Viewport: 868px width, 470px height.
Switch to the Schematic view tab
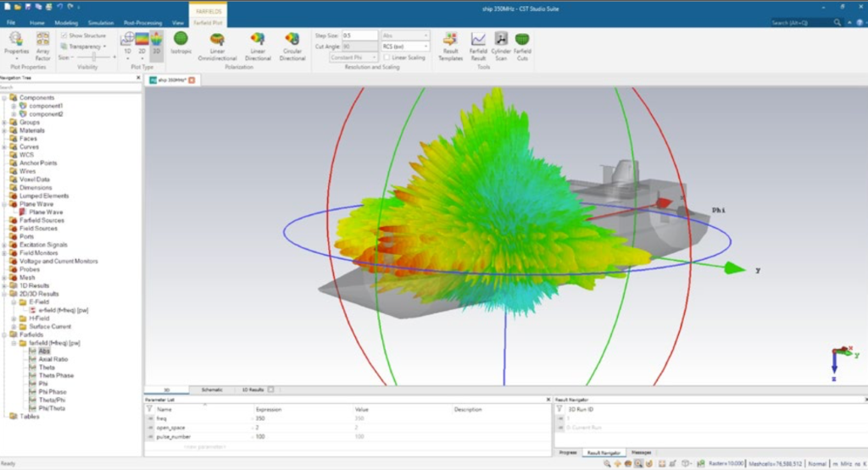pos(212,390)
